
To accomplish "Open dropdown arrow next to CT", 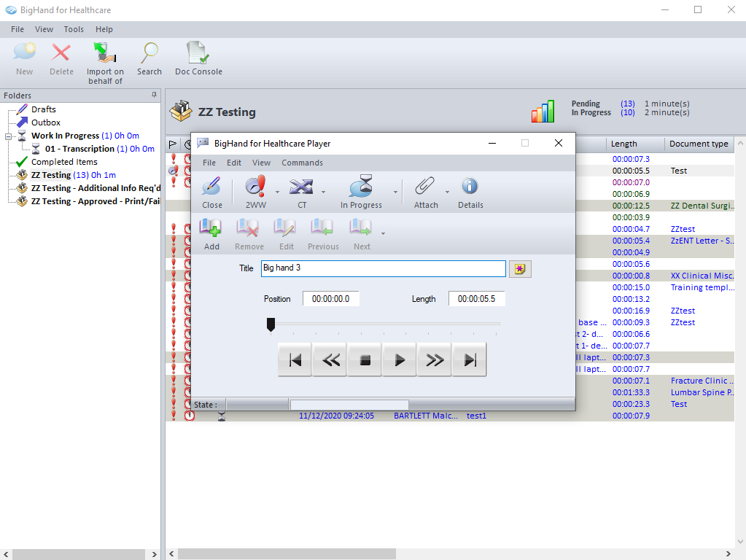I will pos(324,192).
